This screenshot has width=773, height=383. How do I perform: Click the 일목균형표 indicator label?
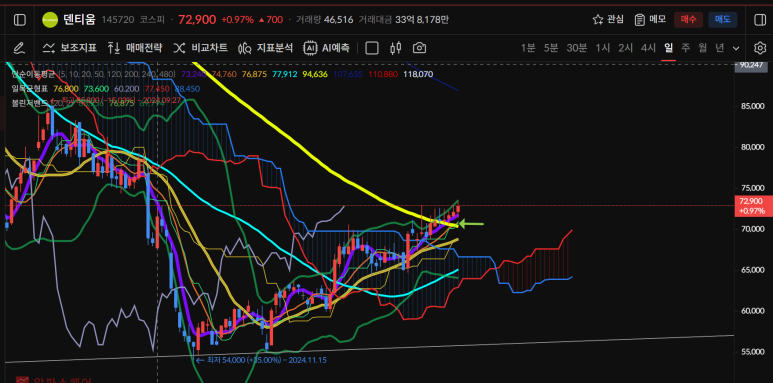point(30,89)
